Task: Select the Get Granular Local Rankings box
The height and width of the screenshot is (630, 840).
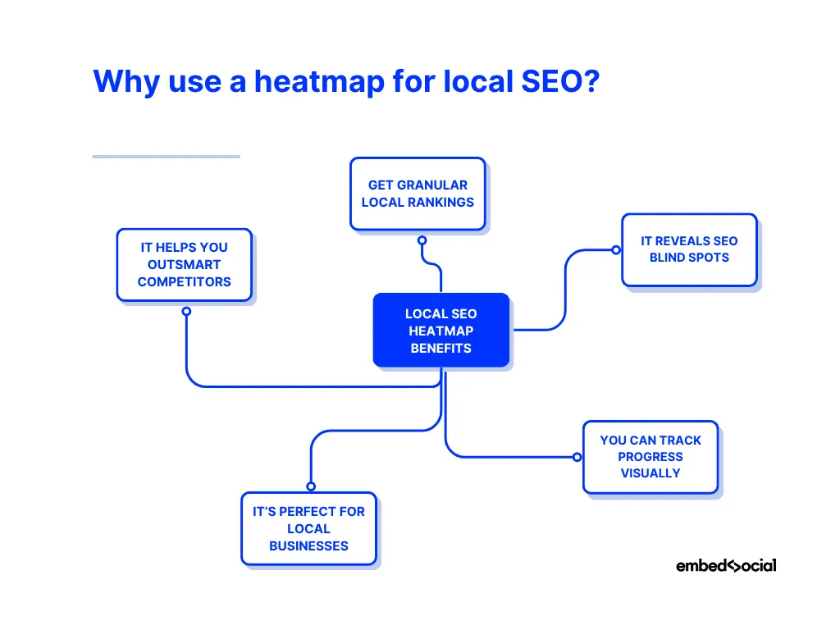Action: (418, 194)
